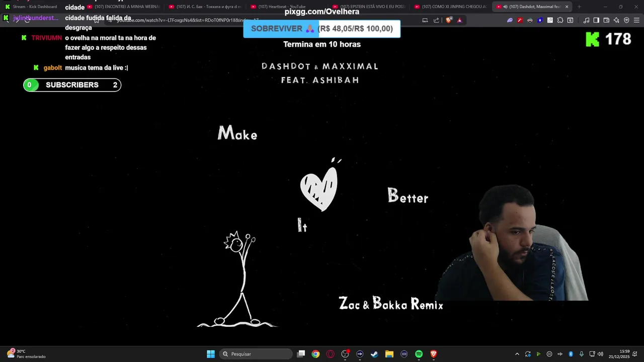Click the purple ghost extension icon
This screenshot has width=644, height=362.
[510, 20]
